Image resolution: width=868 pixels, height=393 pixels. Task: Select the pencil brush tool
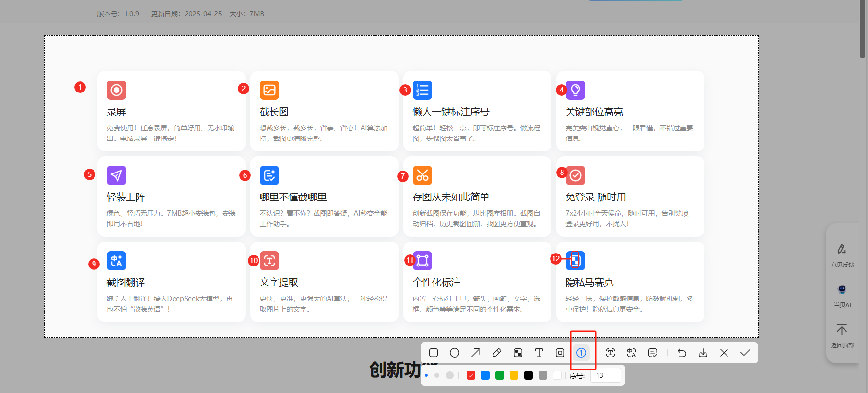(x=497, y=353)
